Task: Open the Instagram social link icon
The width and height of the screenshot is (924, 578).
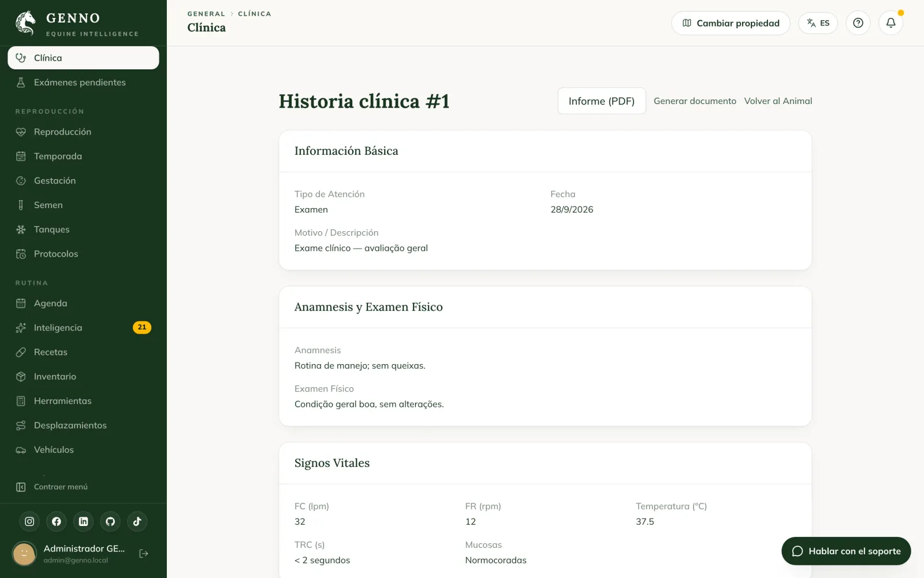Action: 29,521
